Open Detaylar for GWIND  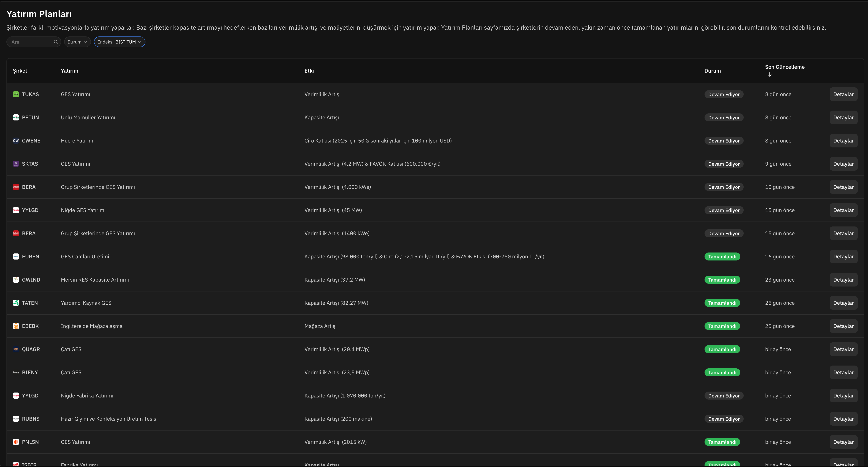(843, 280)
